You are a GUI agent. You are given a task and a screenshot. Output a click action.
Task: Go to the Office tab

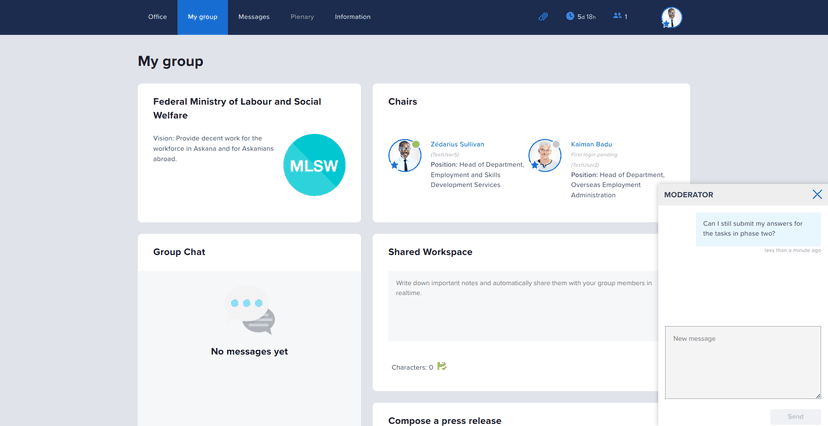(x=157, y=17)
